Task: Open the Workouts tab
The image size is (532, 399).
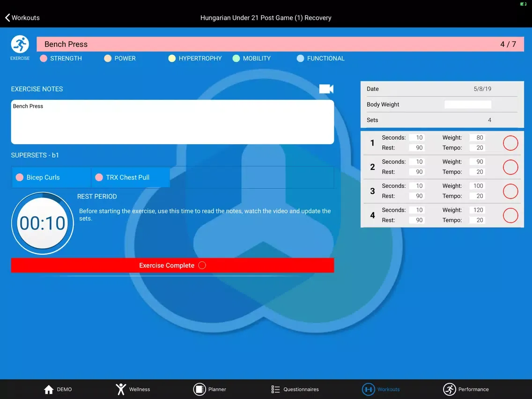Action: point(381,390)
